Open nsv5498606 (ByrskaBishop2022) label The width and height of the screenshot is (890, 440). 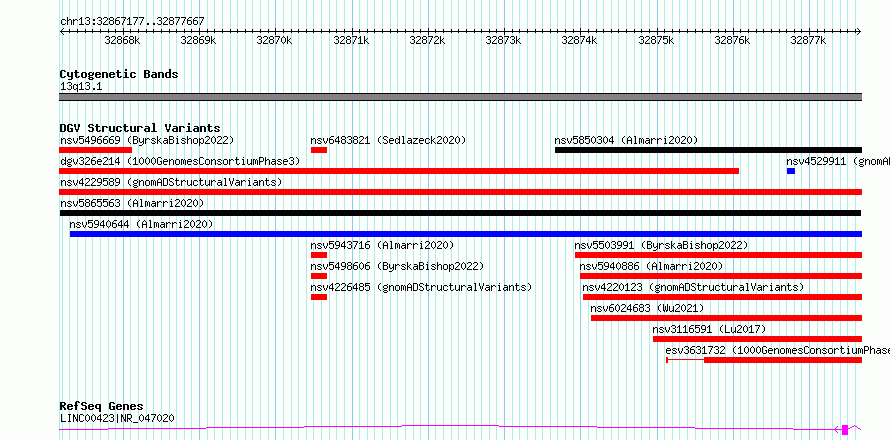click(x=397, y=266)
